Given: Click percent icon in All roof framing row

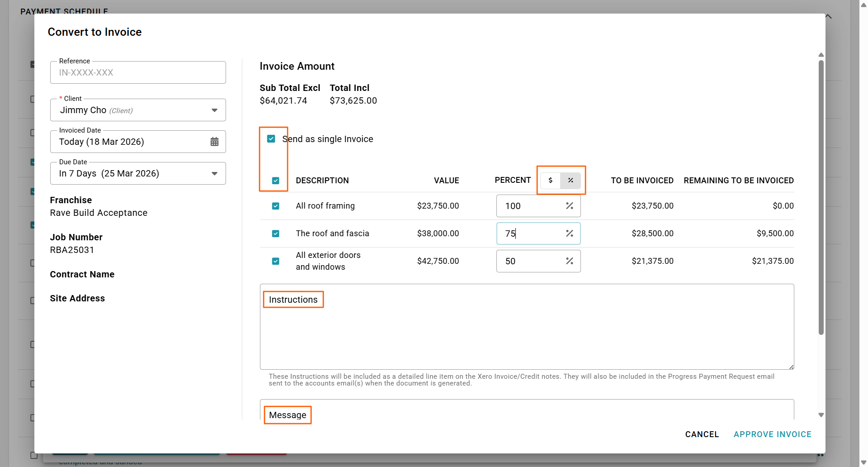Looking at the screenshot, I should pyautogui.click(x=569, y=206).
